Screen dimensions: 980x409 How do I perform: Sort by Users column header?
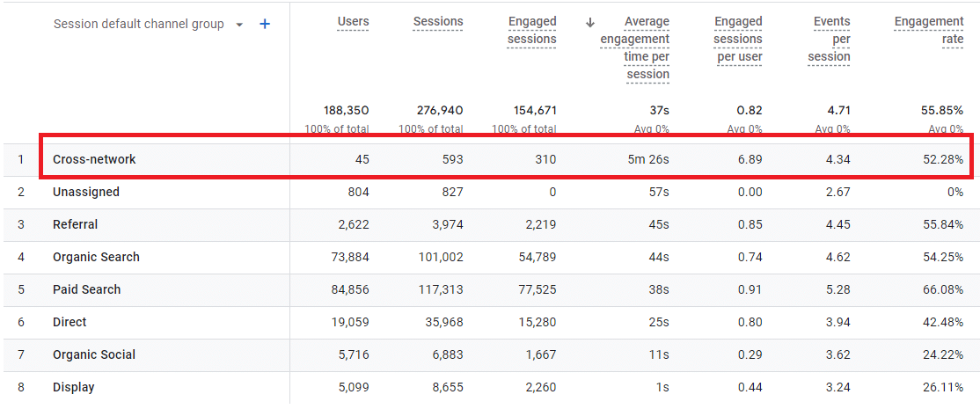pyautogui.click(x=353, y=22)
